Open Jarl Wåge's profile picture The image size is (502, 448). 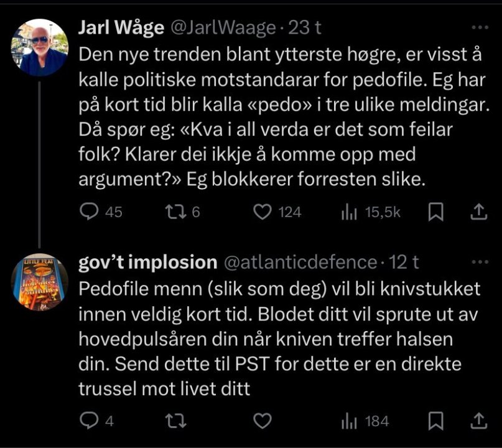[40, 47]
